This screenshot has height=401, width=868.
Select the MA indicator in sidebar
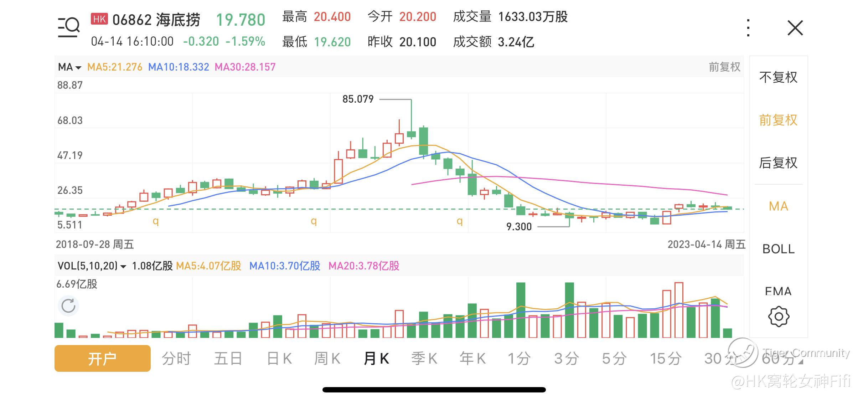(x=778, y=206)
